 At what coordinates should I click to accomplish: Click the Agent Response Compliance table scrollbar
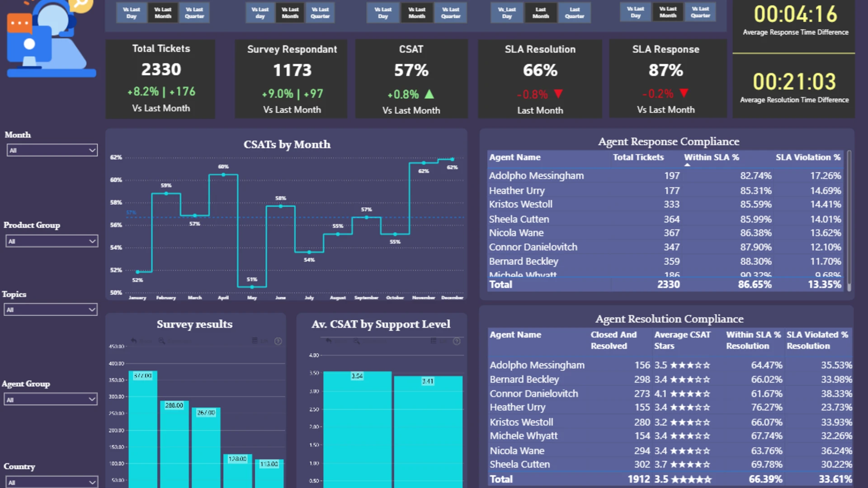click(849, 221)
